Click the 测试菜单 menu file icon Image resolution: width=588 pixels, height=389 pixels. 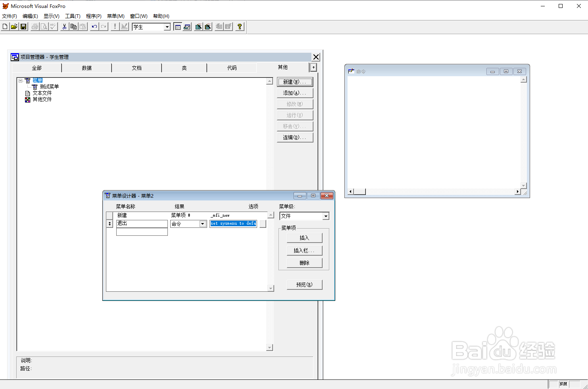pyautogui.click(x=35, y=87)
